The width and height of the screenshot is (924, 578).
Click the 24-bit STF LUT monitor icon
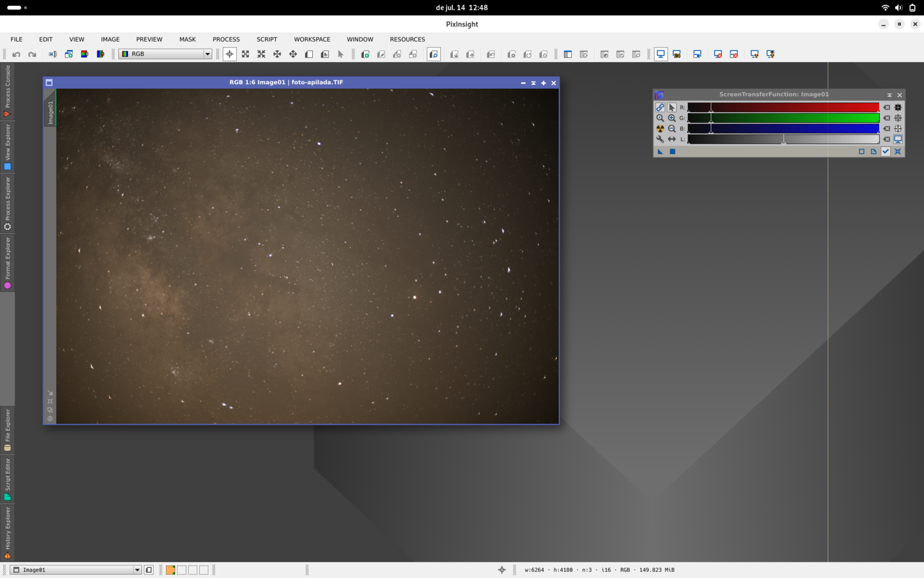(x=677, y=54)
